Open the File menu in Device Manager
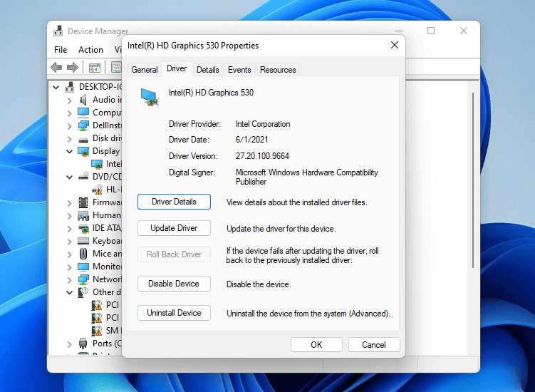The image size is (535, 392). 61,50
